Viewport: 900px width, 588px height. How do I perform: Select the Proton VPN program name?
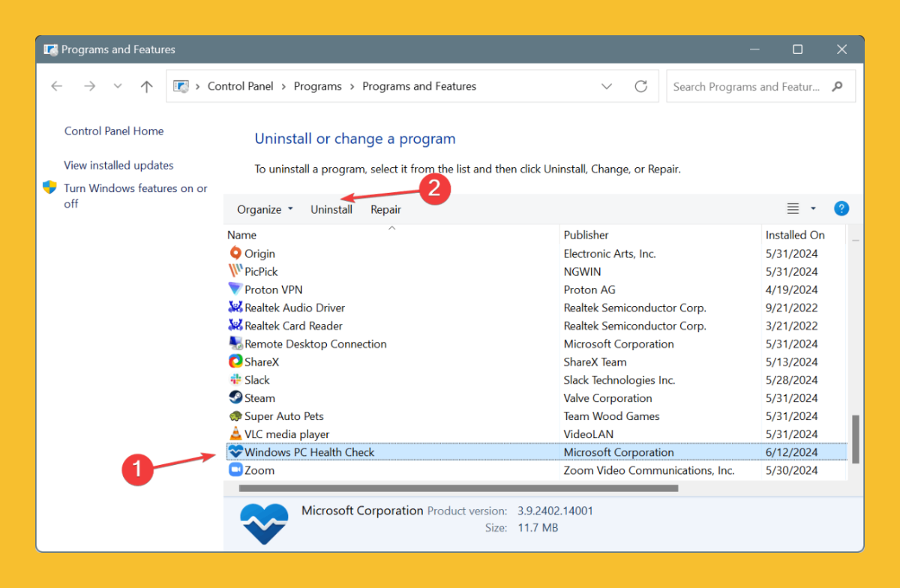click(274, 289)
